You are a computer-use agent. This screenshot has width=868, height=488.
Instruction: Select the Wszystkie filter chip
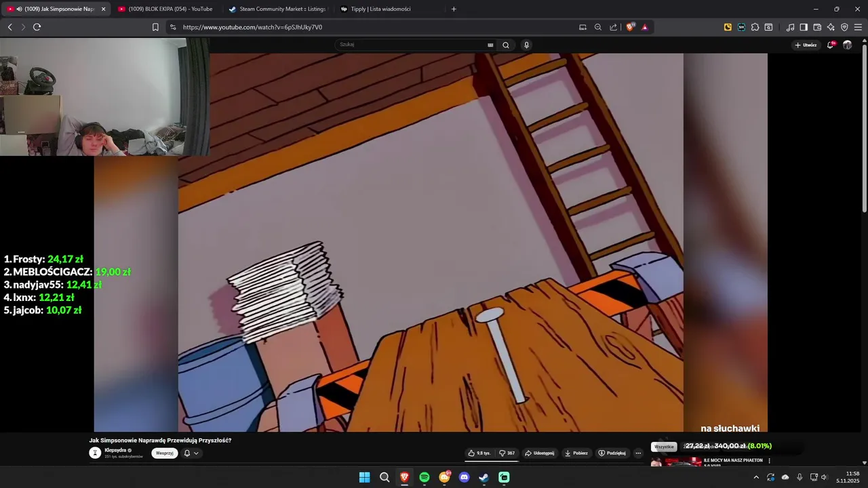664,447
